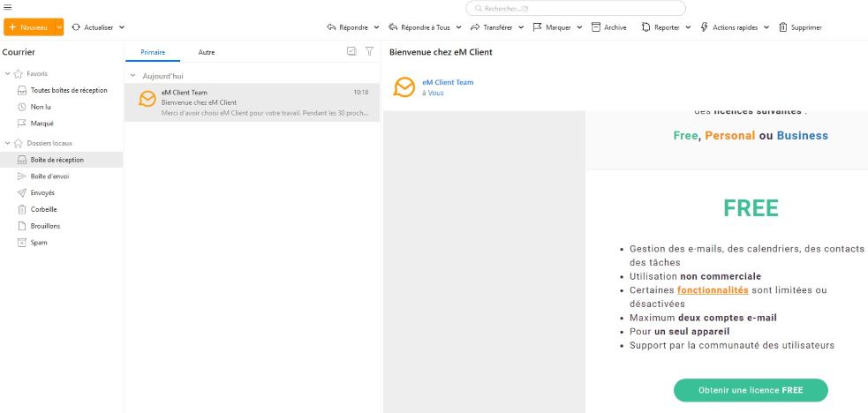Click Obtenir une licence FREE button
Viewport: 868px width, 413px height.
click(751, 390)
